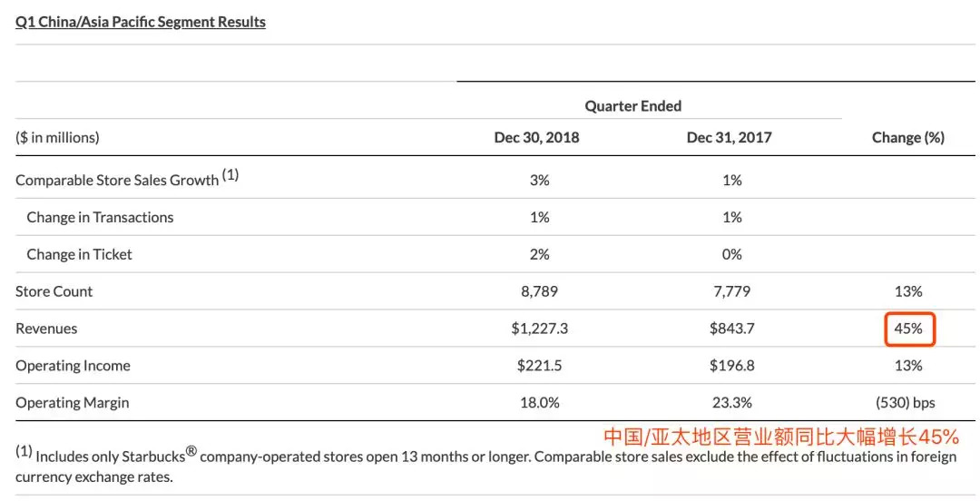Image resolution: width=980 pixels, height=501 pixels.
Task: Click the 8,789 store count value
Action: click(539, 291)
